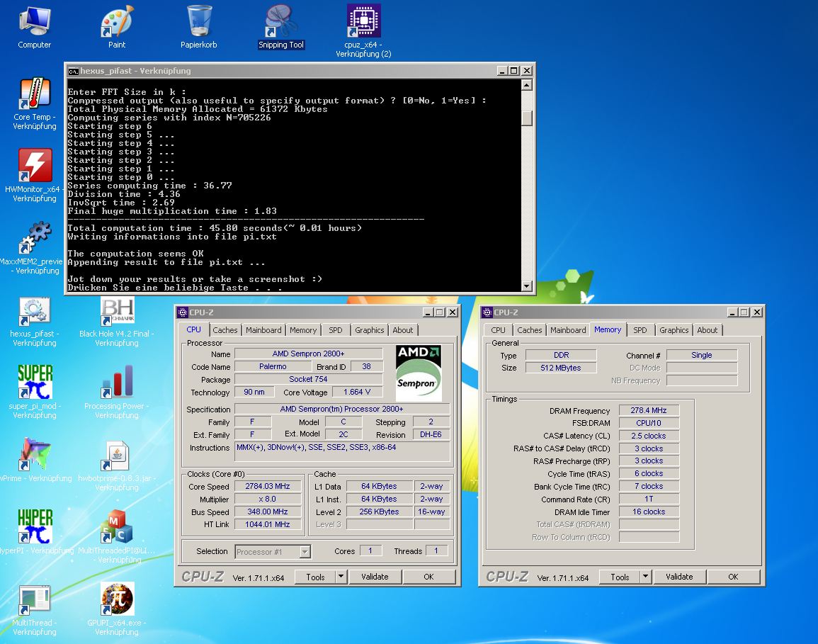The width and height of the screenshot is (818, 644).
Task: Open the Paint shortcut icon
Action: (117, 22)
